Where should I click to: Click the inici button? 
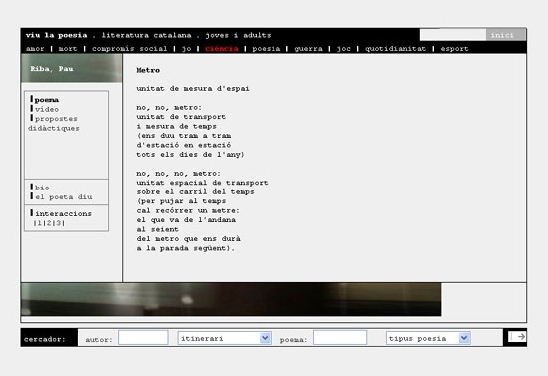point(505,35)
